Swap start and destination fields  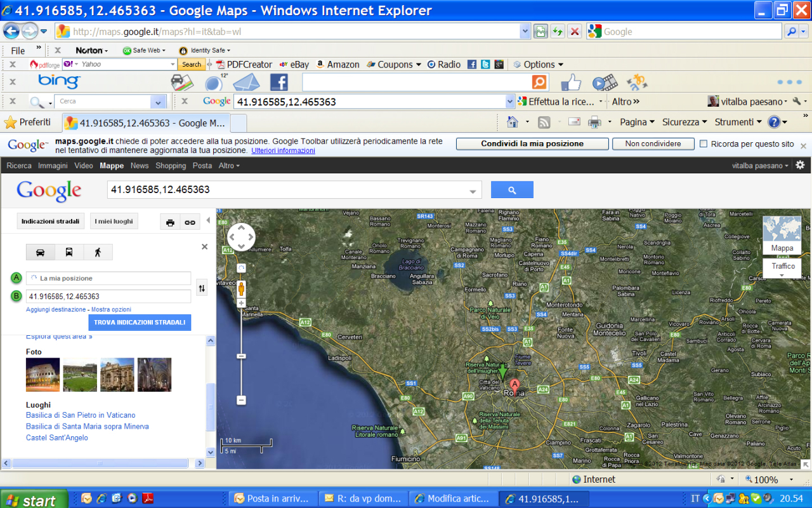coord(202,288)
